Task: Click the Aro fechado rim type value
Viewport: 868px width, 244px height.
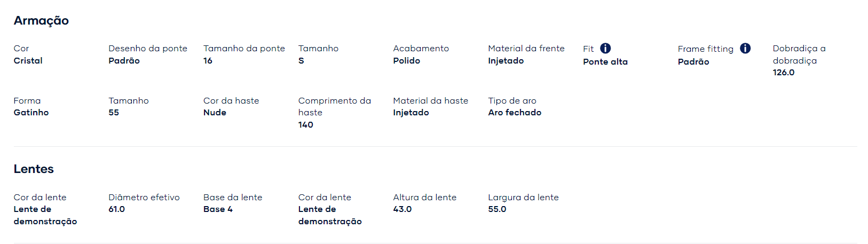Action: 515,113
